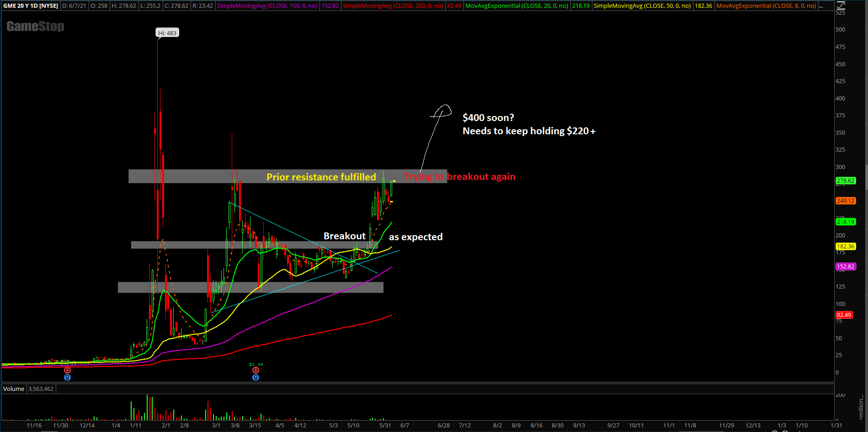Click the H: 278.62 high price field
The height and width of the screenshot is (432, 868).
(x=124, y=6)
